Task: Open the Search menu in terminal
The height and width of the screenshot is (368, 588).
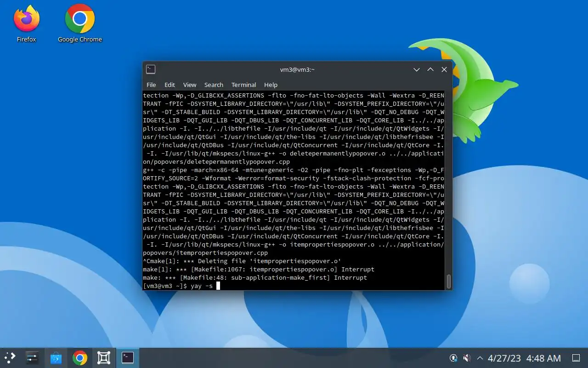Action: click(x=214, y=85)
